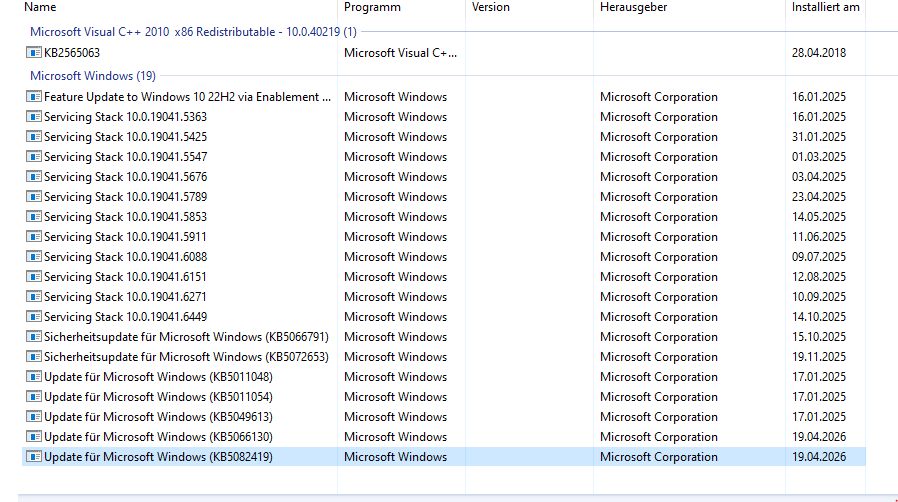Sort by the Installiert am column header
Screen dimensions: 898x502
click(x=826, y=7)
